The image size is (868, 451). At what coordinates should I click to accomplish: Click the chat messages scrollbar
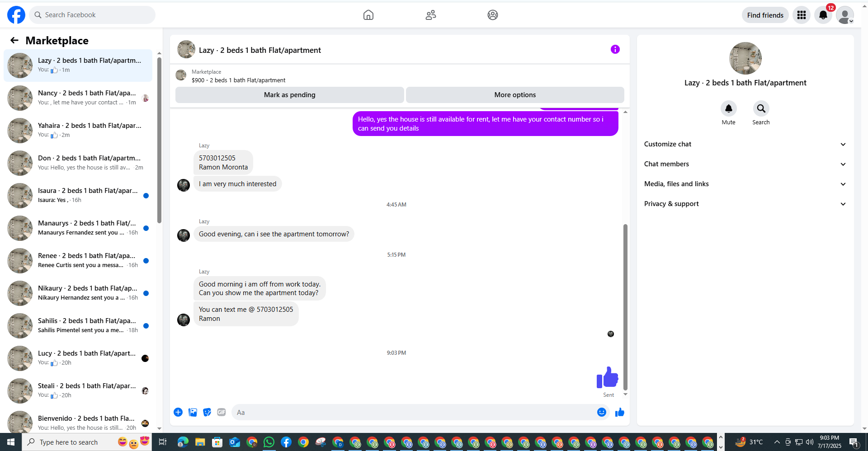[625, 307]
